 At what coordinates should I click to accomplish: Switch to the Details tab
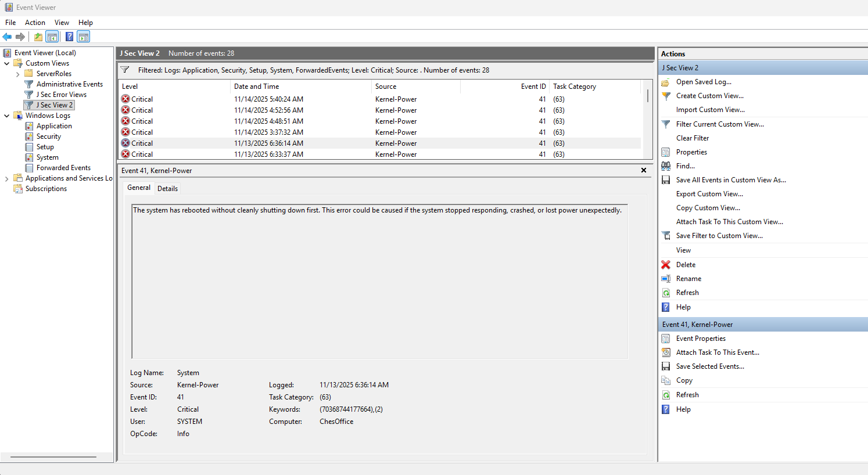167,188
